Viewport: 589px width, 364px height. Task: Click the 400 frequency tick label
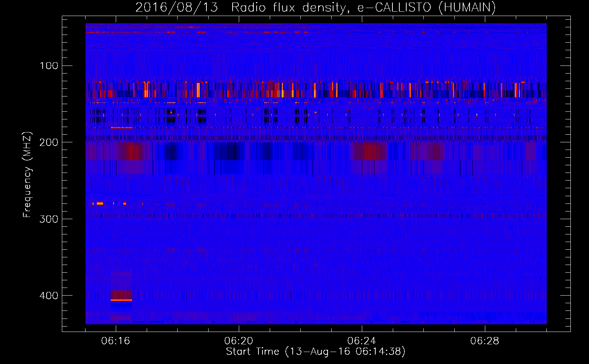click(49, 296)
